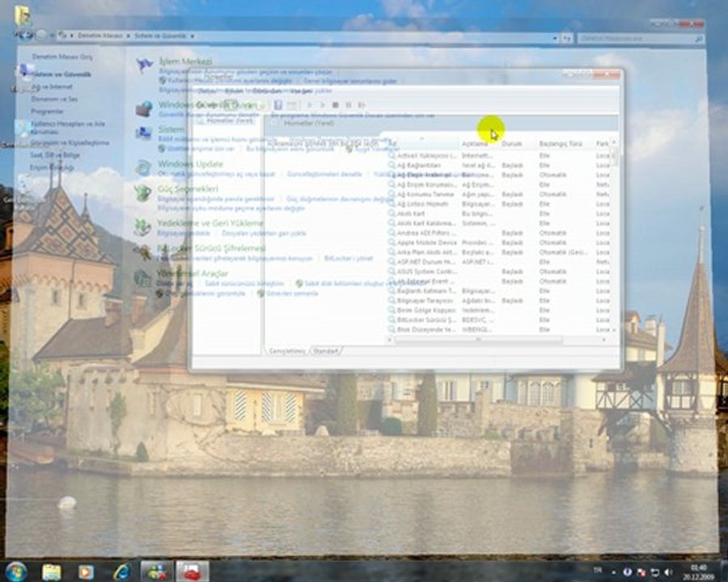The width and height of the screenshot is (728, 582).
Task: Select the Apple Mobile Device service row
Action: pyautogui.click(x=499, y=242)
